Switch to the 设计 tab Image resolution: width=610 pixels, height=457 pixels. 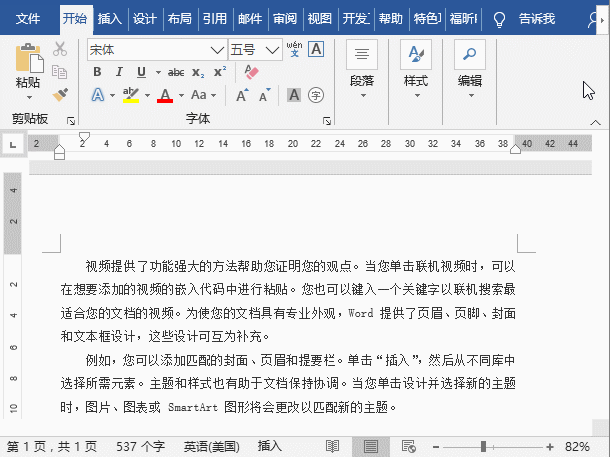(144, 18)
